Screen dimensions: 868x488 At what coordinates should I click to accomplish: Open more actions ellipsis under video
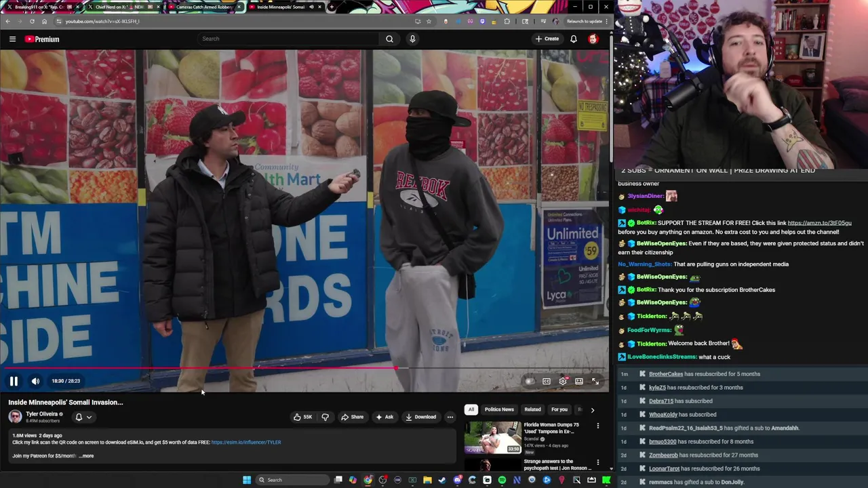pyautogui.click(x=450, y=417)
